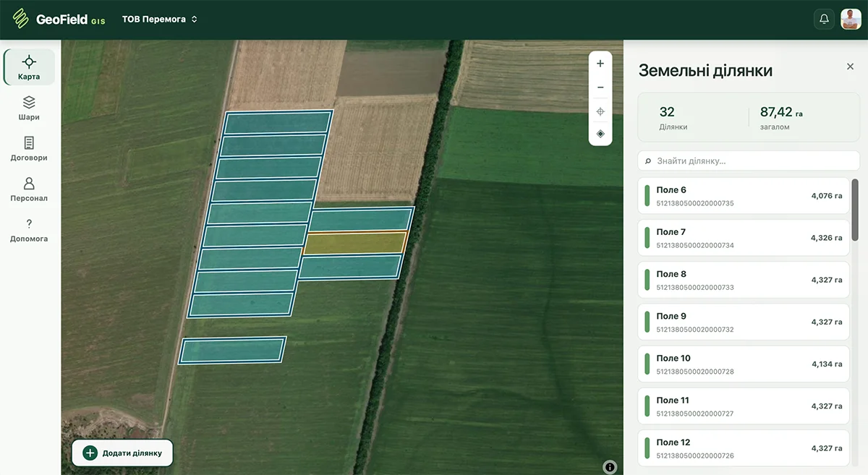Open notifications bell
868x475 pixels.
[x=824, y=20]
